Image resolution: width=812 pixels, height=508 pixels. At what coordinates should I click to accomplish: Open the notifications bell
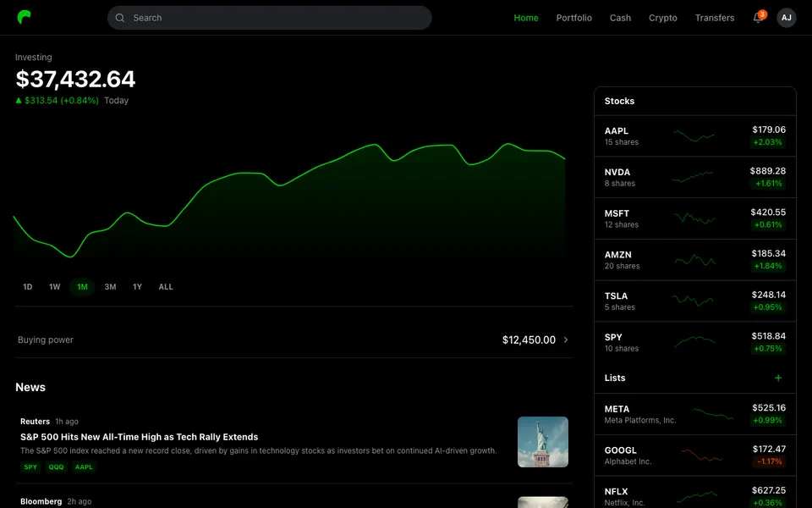[x=758, y=18]
